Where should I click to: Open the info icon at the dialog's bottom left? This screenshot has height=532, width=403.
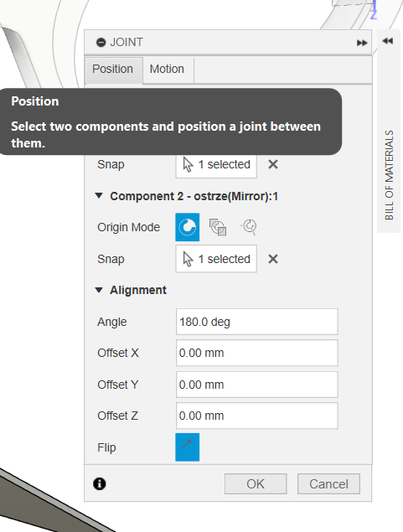[x=100, y=483]
